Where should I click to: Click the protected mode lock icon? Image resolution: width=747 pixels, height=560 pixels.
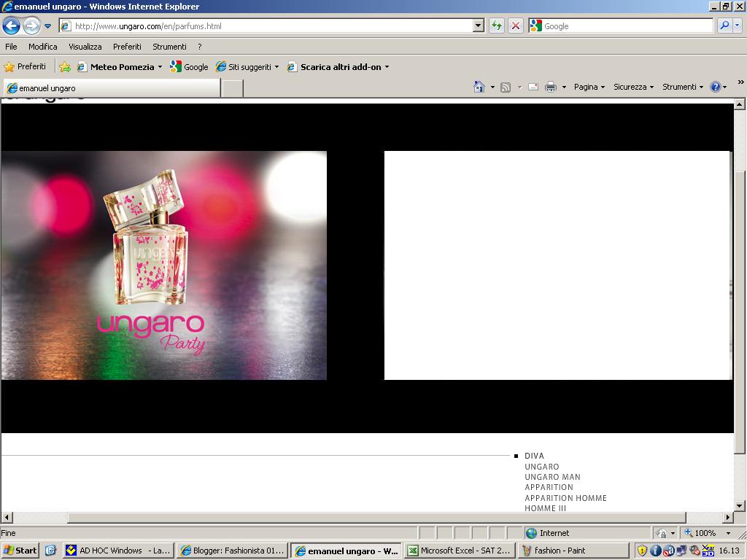coord(661,533)
